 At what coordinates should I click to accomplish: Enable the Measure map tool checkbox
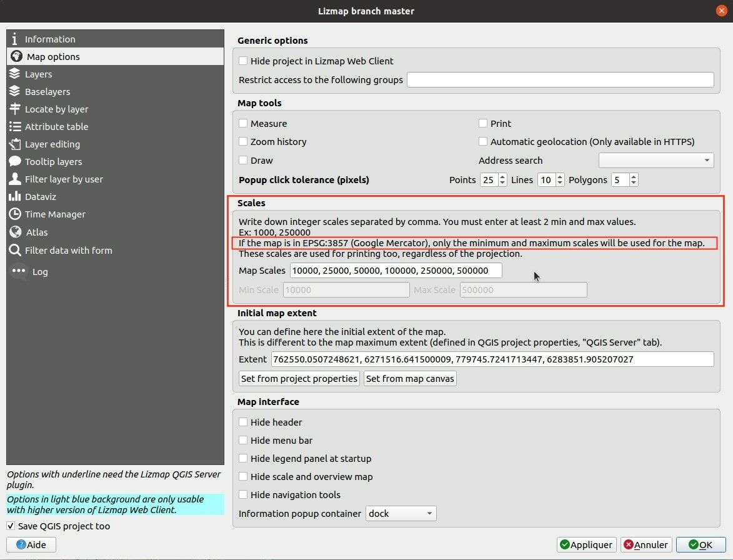[243, 124]
